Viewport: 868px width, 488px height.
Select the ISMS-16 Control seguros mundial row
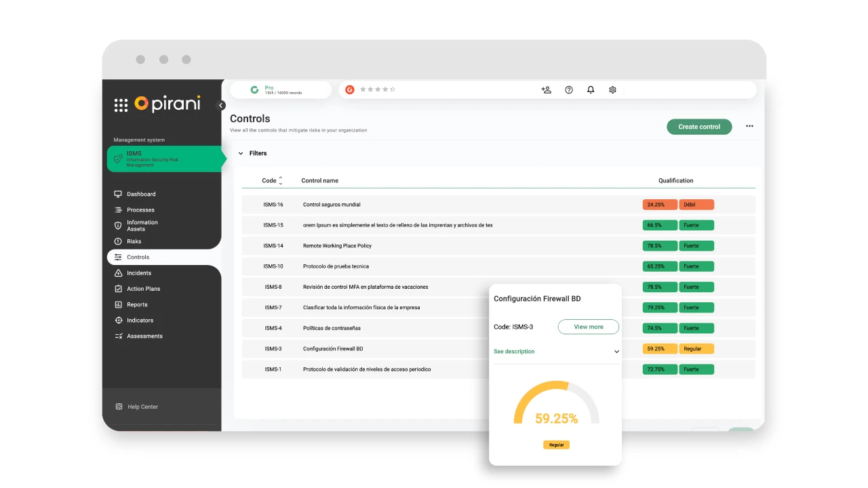(332, 205)
